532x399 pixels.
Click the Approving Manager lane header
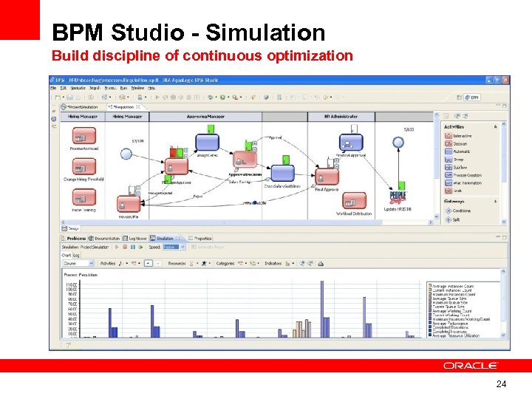pyautogui.click(x=205, y=117)
